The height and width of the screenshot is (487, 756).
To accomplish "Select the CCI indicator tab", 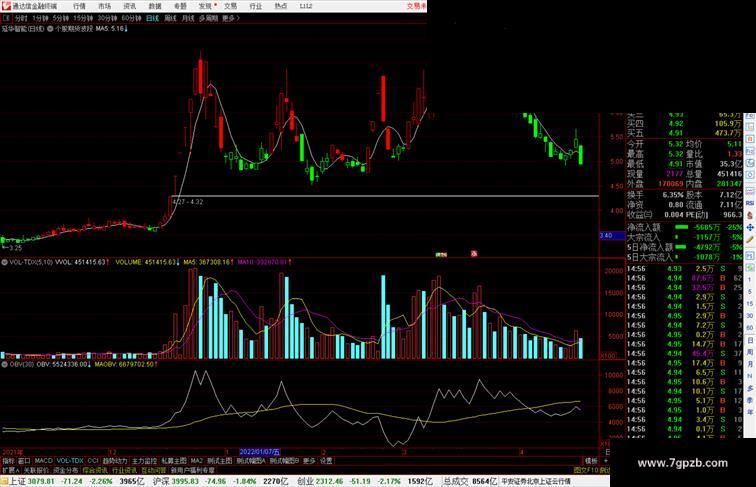I will point(93,461).
